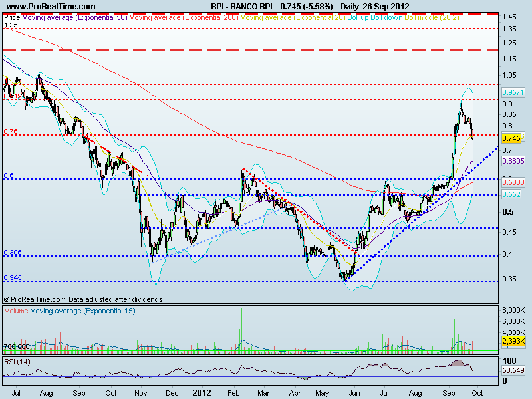Image resolution: width=532 pixels, height=399 pixels.
Task: Click the Daily 26 Sep 2012 date label
Action: click(374, 7)
